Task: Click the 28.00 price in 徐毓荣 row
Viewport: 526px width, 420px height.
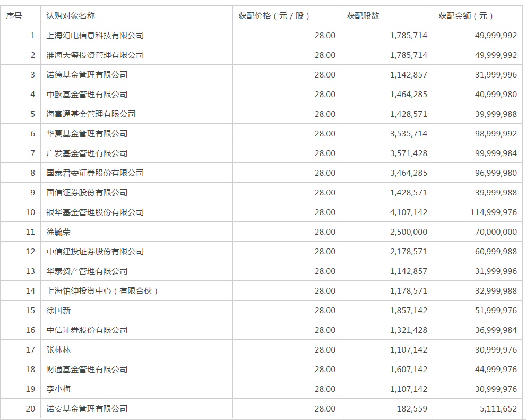Action: point(325,232)
